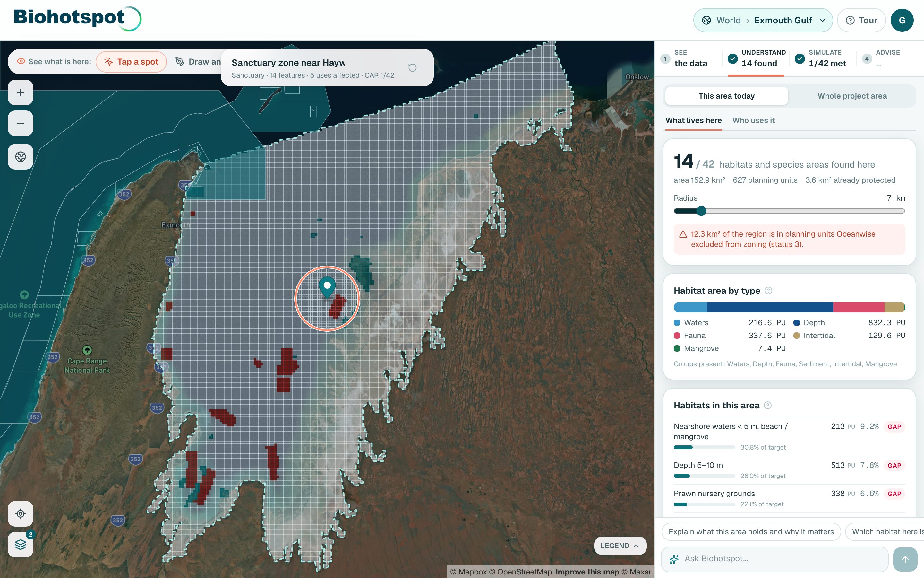Open the Advise step 4
The image size is (924, 578).
tap(882, 58)
